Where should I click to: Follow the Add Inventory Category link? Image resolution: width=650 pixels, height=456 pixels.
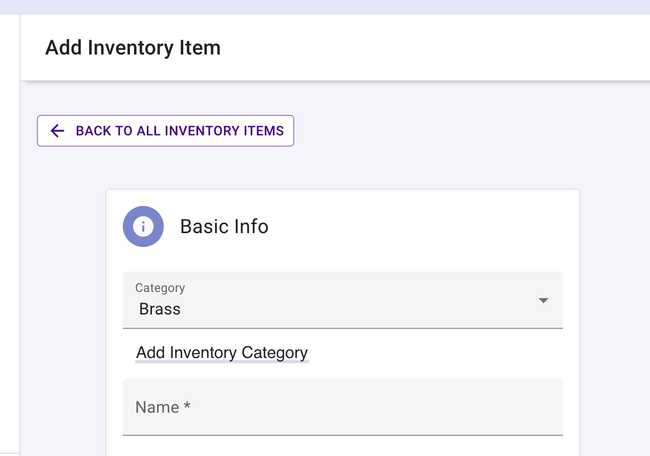click(222, 353)
